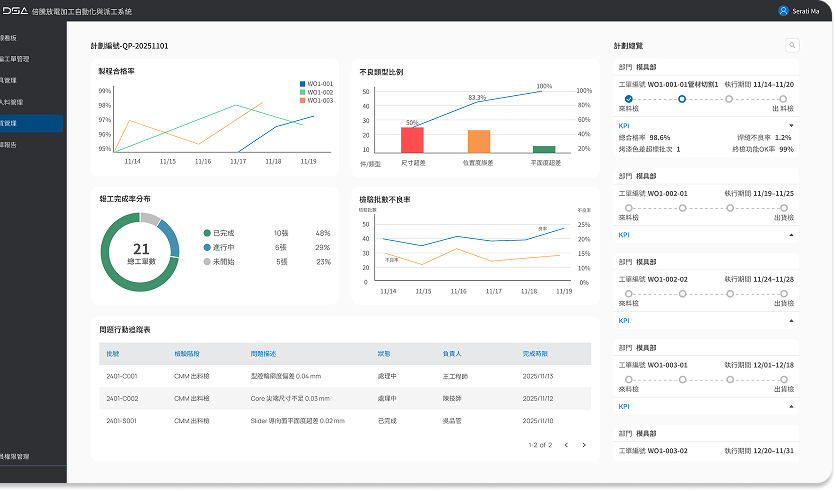836x491 pixels.
Task: Click the completed 來料檢 checkmark step for WO1-001-01
Action: 628,98
